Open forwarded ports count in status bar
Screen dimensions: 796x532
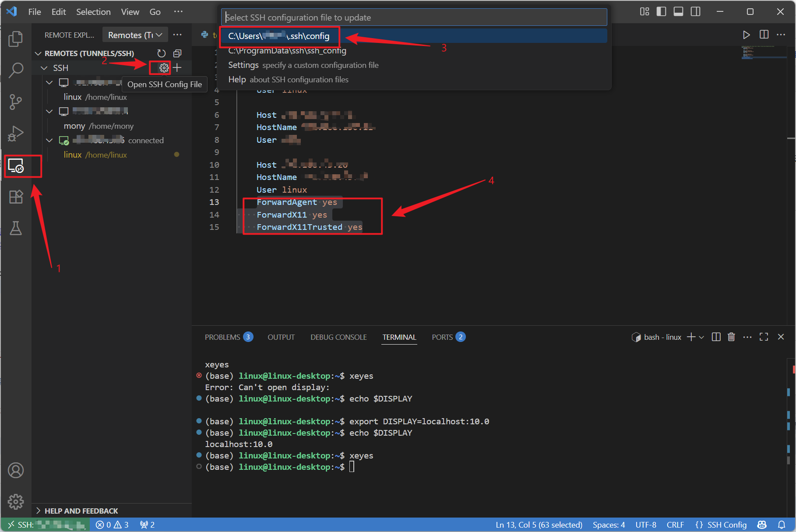coord(147,525)
